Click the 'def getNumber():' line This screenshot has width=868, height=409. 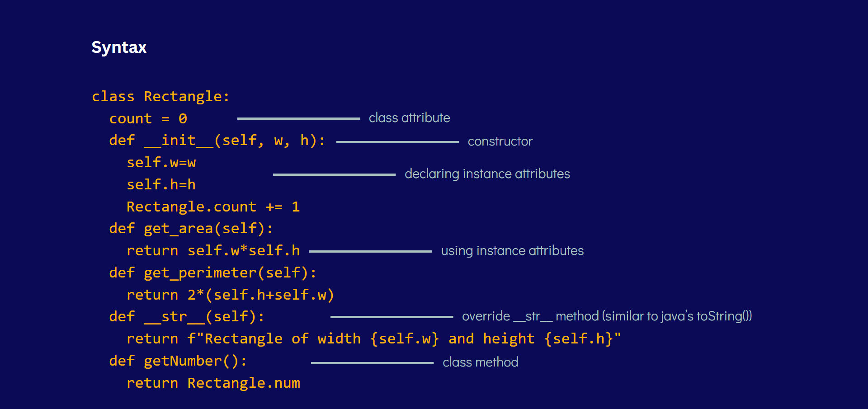pyautogui.click(x=178, y=361)
